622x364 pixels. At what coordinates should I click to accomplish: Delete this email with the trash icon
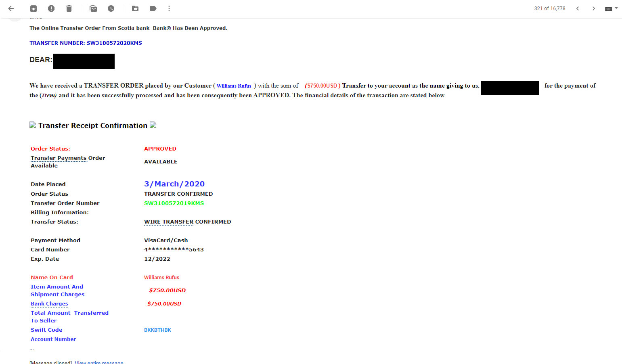coord(69,8)
